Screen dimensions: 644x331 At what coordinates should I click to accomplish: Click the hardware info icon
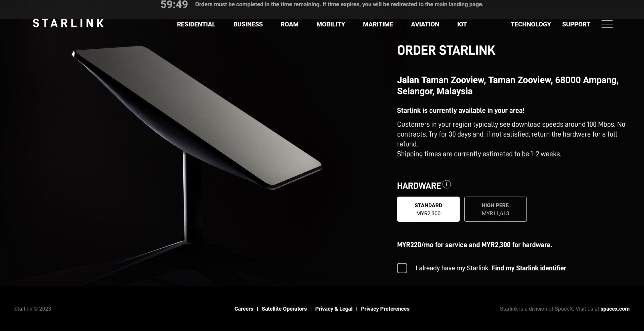tap(447, 184)
